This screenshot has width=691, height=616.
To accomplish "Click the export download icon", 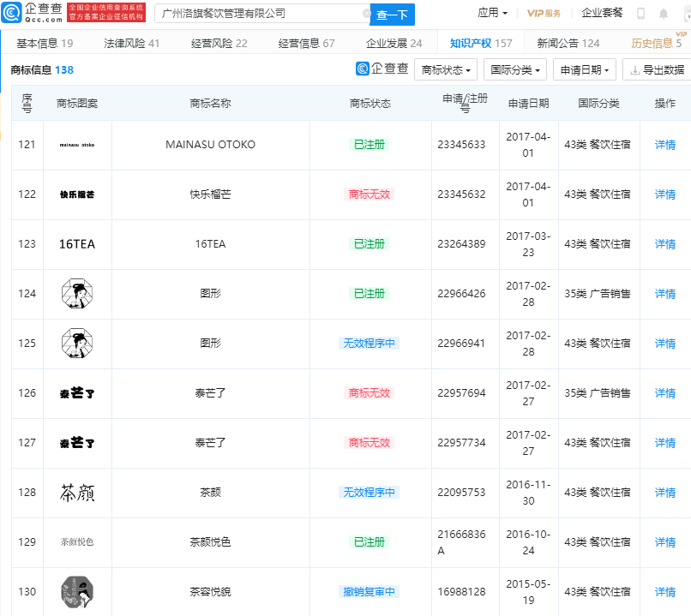I will pos(634,70).
